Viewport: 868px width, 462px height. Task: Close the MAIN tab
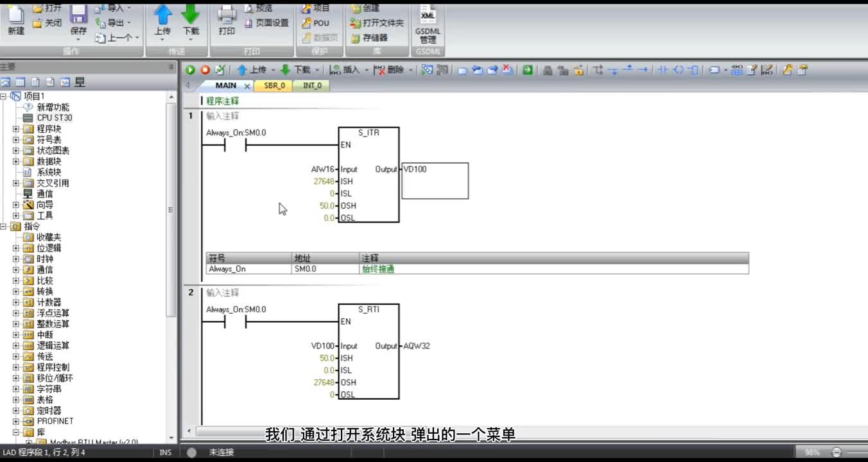pos(247,86)
